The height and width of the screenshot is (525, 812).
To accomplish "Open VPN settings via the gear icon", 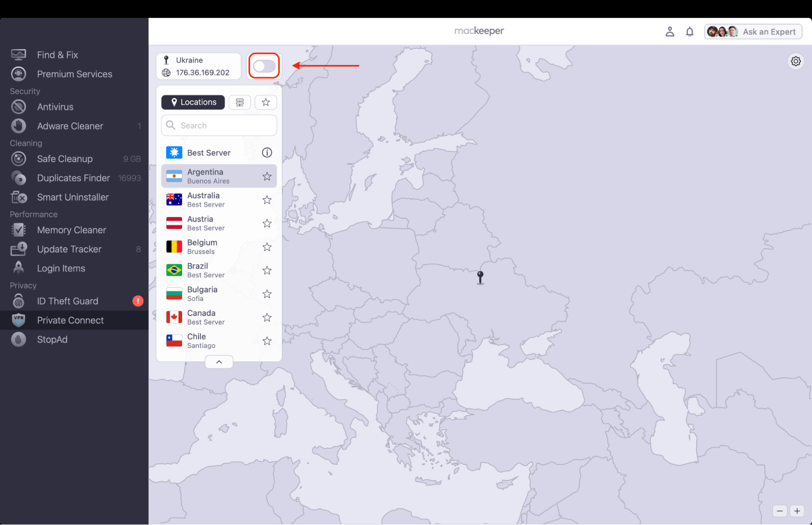I will tap(796, 61).
